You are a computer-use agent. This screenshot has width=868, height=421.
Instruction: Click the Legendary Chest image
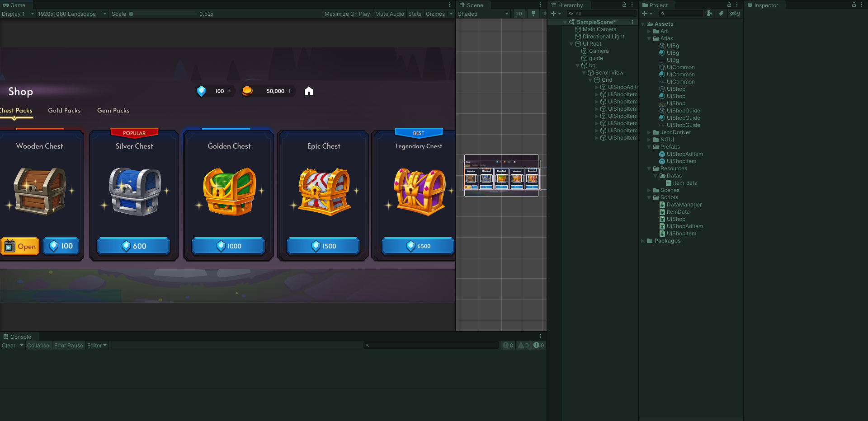tap(420, 192)
